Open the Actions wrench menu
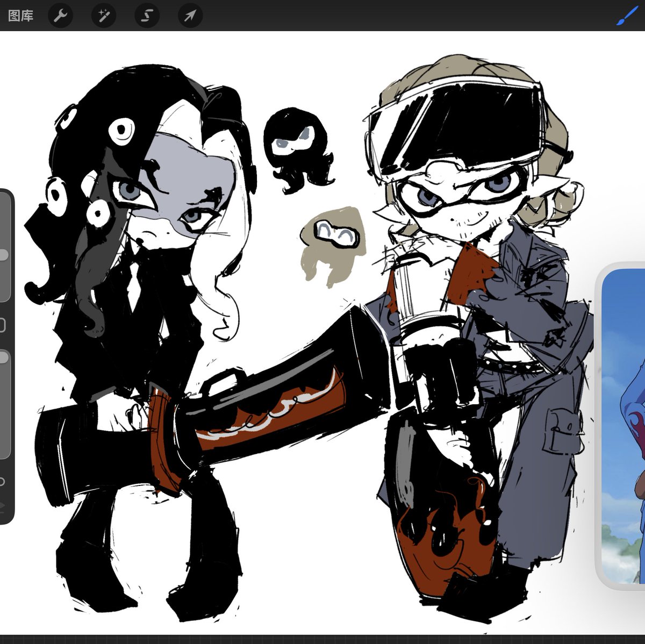 click(x=60, y=16)
